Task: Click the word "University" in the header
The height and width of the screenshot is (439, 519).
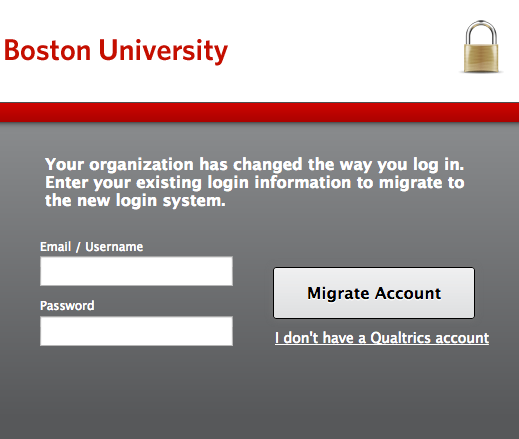Action: pos(163,50)
